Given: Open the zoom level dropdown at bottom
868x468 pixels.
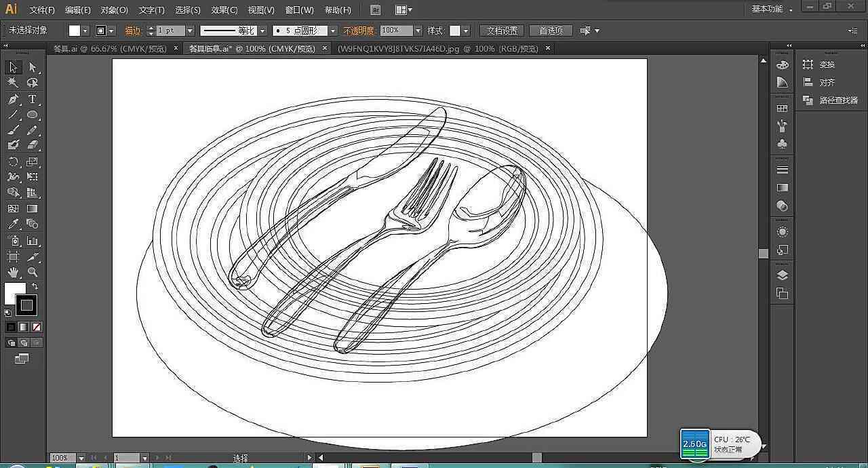Looking at the screenshot, I should (x=81, y=458).
